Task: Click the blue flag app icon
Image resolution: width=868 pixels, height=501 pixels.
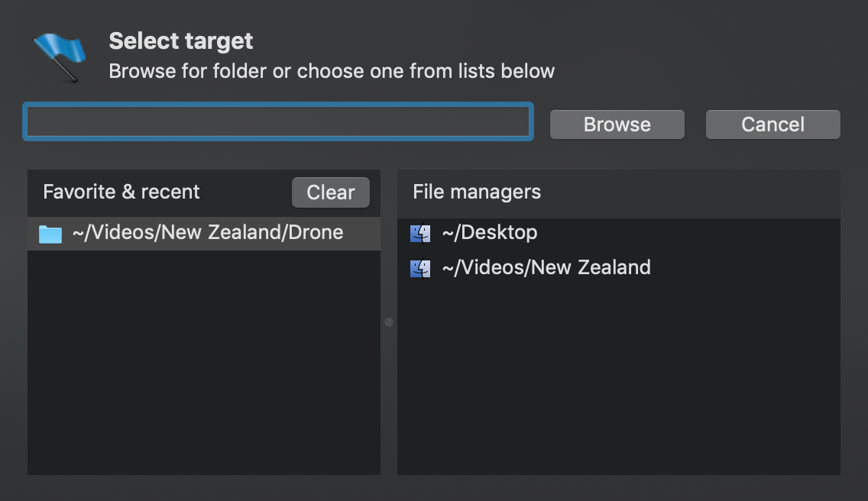Action: tap(60, 57)
